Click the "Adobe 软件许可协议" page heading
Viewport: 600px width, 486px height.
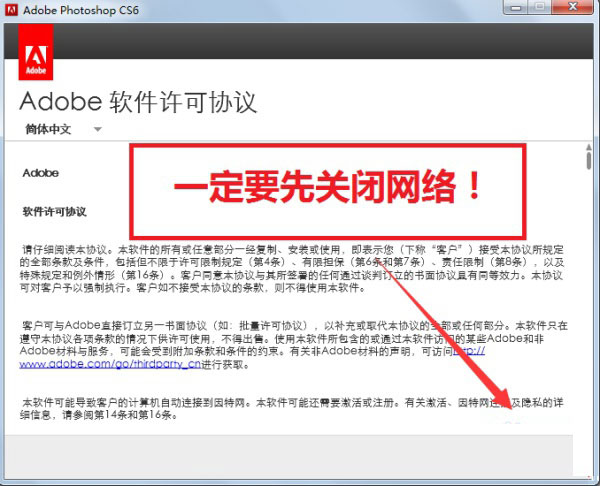[x=138, y=102]
